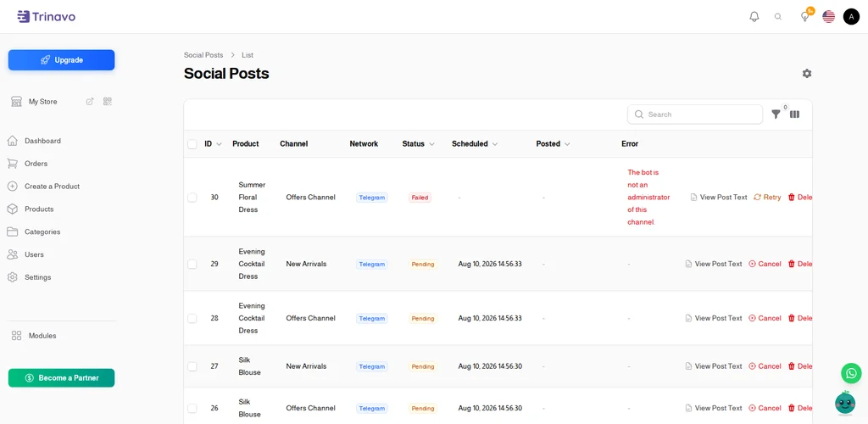Select the checkbox for post 29
This screenshot has height=424, width=868.
point(192,264)
